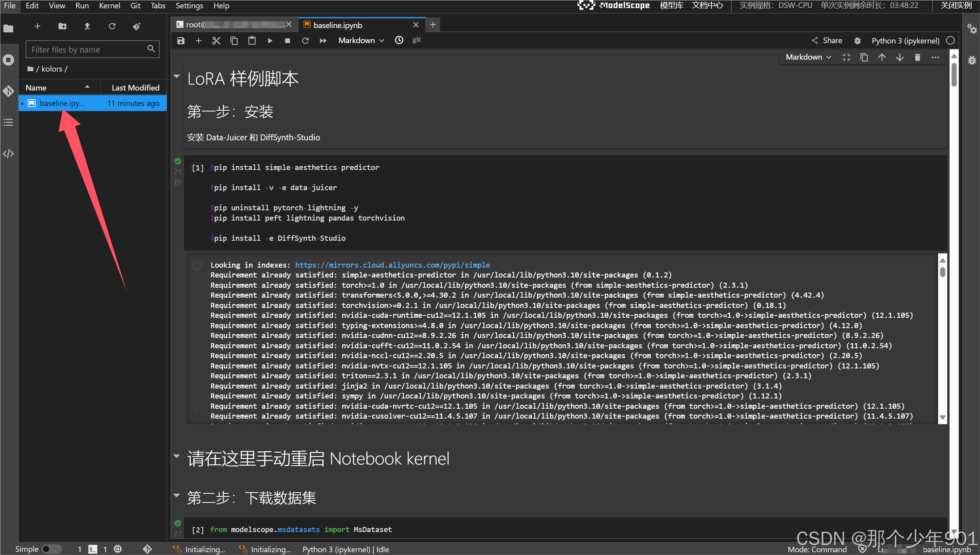The height and width of the screenshot is (555, 980).
Task: Duplicate cell using cell toolbar copy icon
Action: 864,57
